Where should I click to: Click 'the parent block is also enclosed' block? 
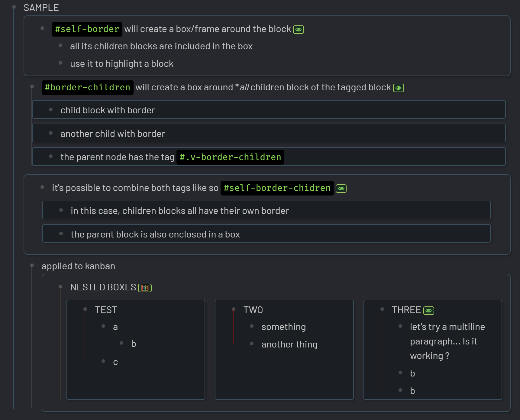pos(155,234)
